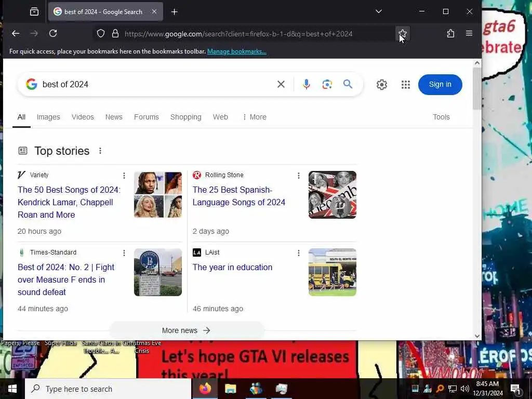Clear the Google search box with X
Image resolution: width=532 pixels, height=399 pixels.
click(281, 84)
